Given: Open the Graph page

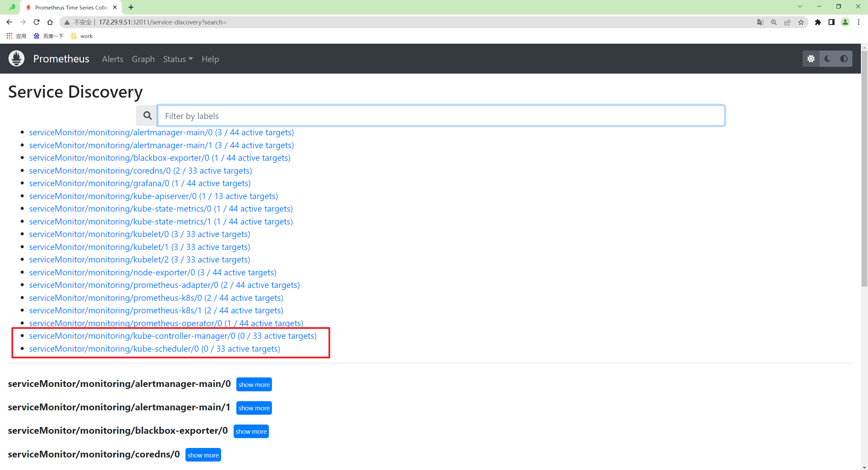Looking at the screenshot, I should coord(143,59).
